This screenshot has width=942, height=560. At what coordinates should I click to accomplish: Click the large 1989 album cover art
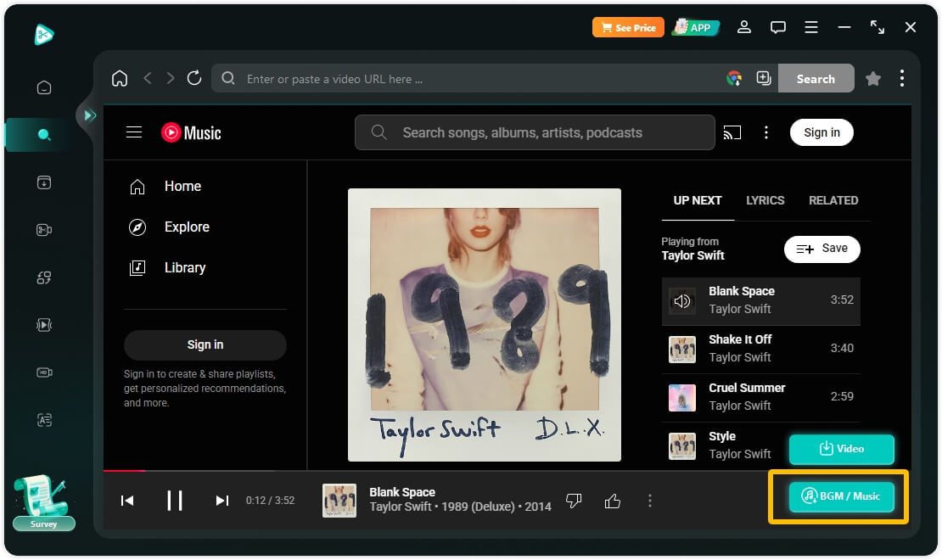[x=485, y=325]
